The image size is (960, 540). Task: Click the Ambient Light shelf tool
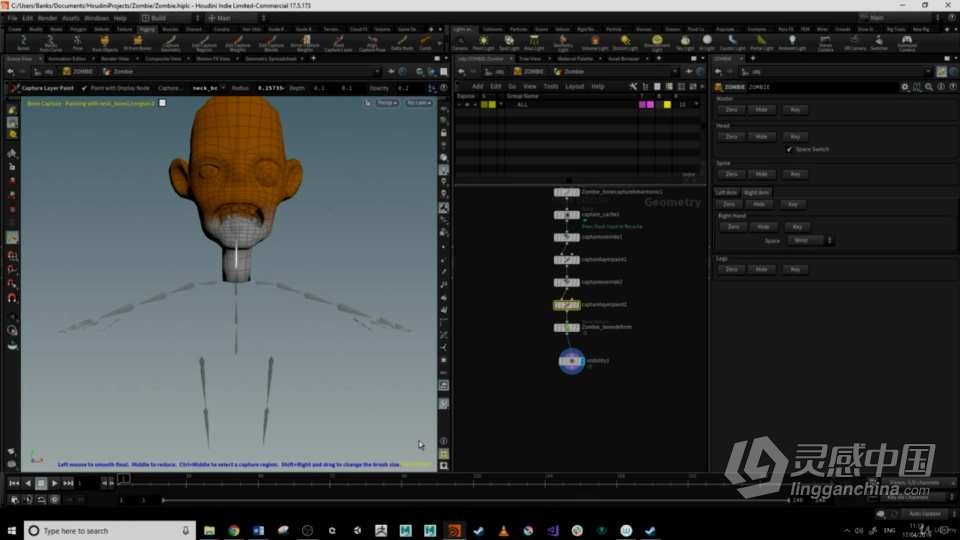[x=792, y=43]
